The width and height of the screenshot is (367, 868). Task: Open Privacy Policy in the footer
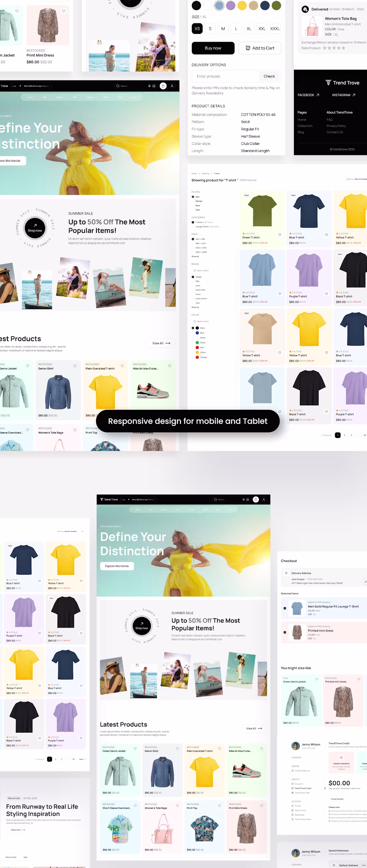click(x=336, y=126)
